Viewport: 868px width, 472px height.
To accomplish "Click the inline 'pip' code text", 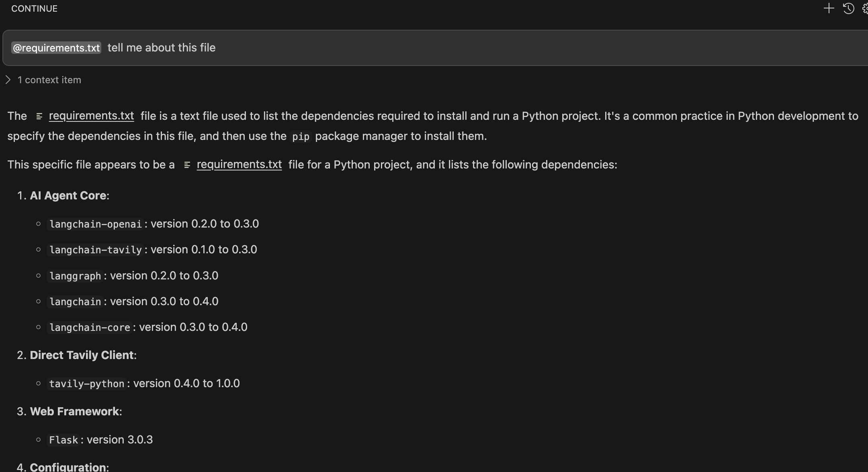I will (301, 137).
